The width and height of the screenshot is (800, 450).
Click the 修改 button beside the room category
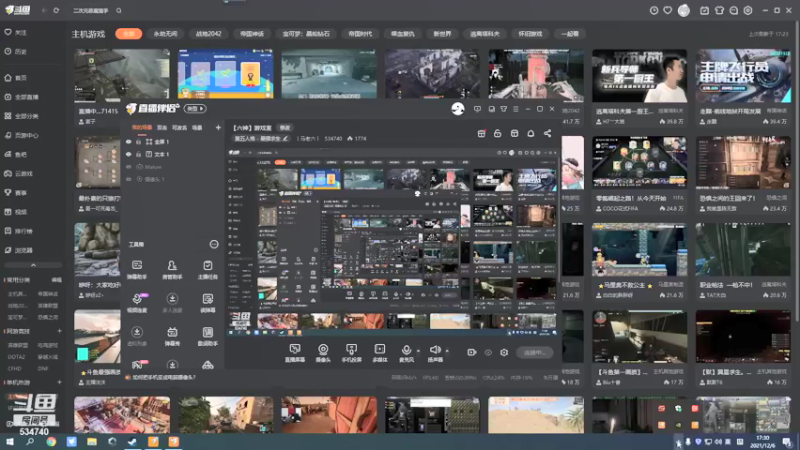click(285, 128)
